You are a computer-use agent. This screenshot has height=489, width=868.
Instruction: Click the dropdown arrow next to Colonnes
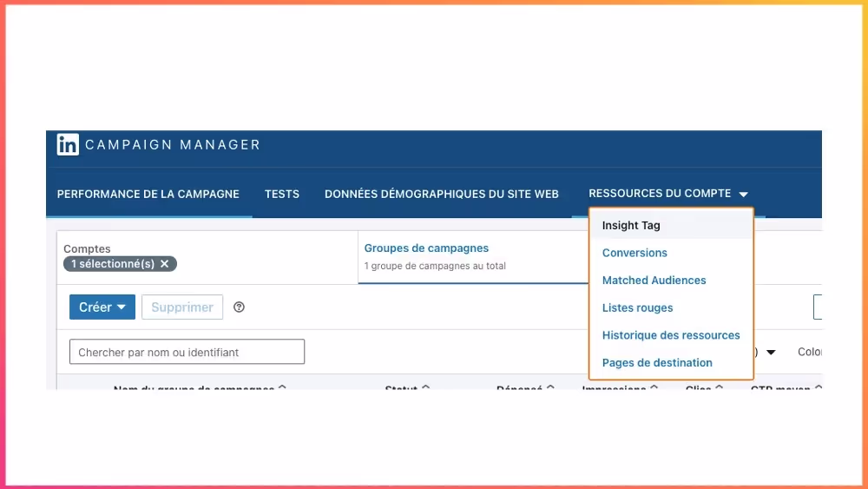coord(771,353)
